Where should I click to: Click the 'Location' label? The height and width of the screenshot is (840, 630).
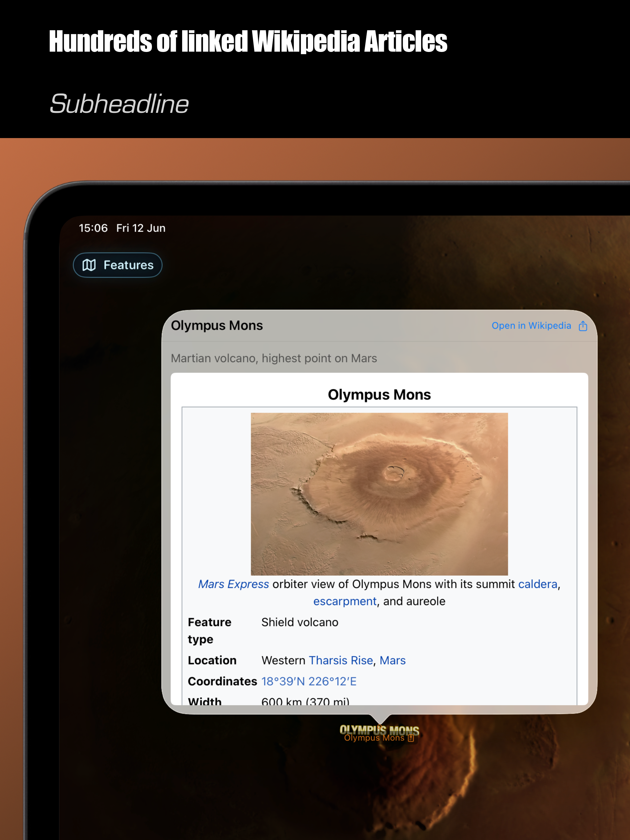212,660
